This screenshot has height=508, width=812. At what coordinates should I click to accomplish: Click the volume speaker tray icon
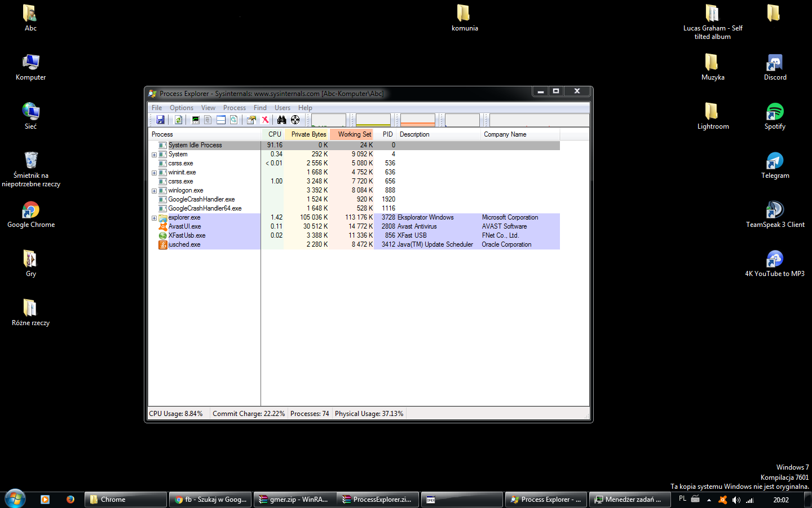736,500
